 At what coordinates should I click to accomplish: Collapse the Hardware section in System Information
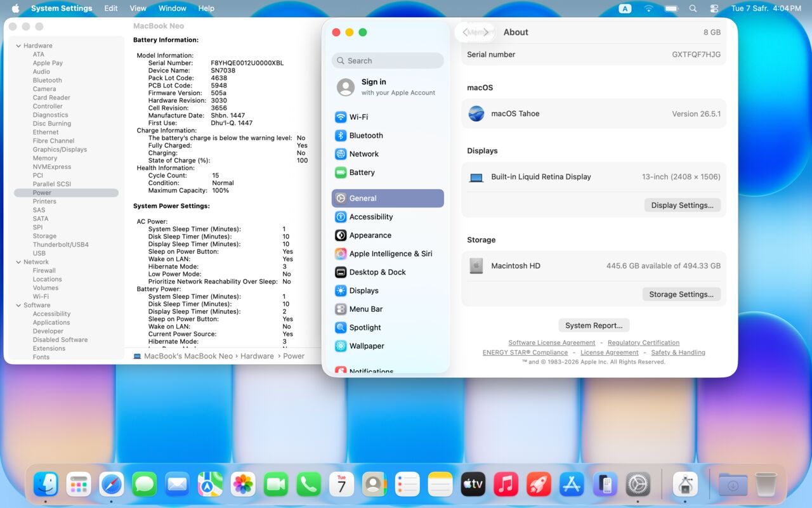pos(18,46)
